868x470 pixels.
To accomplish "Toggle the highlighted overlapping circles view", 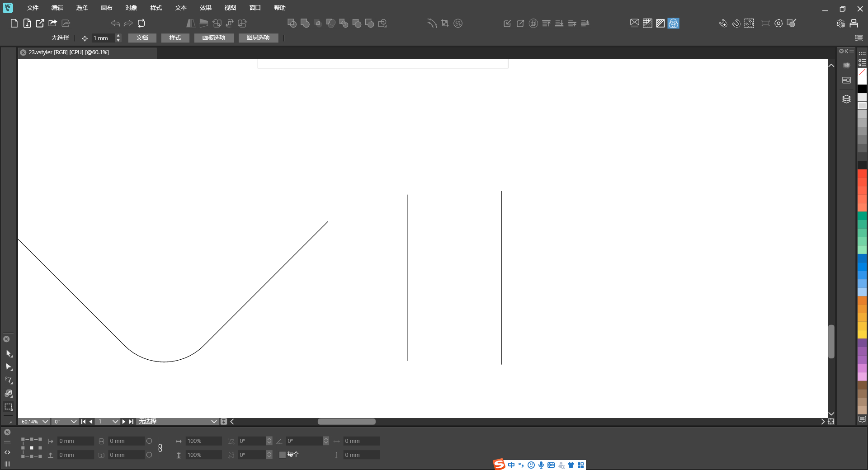I will pyautogui.click(x=674, y=23).
